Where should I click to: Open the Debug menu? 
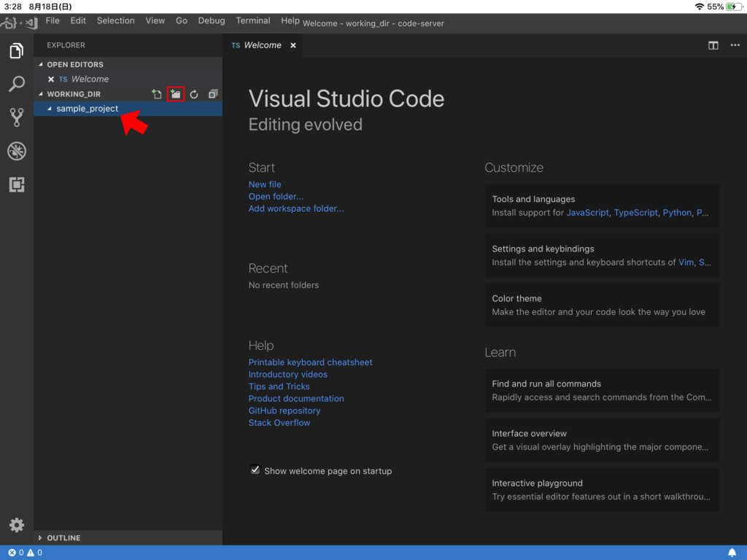click(x=212, y=21)
